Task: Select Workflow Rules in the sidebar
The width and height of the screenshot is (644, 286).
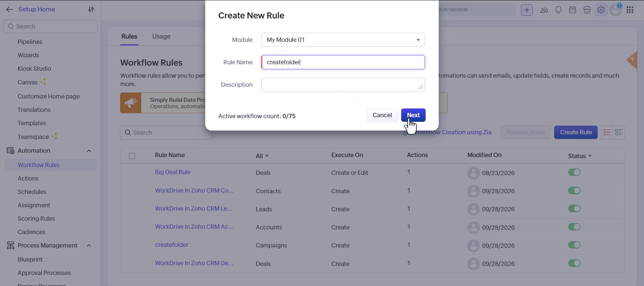Action: tap(51, 165)
